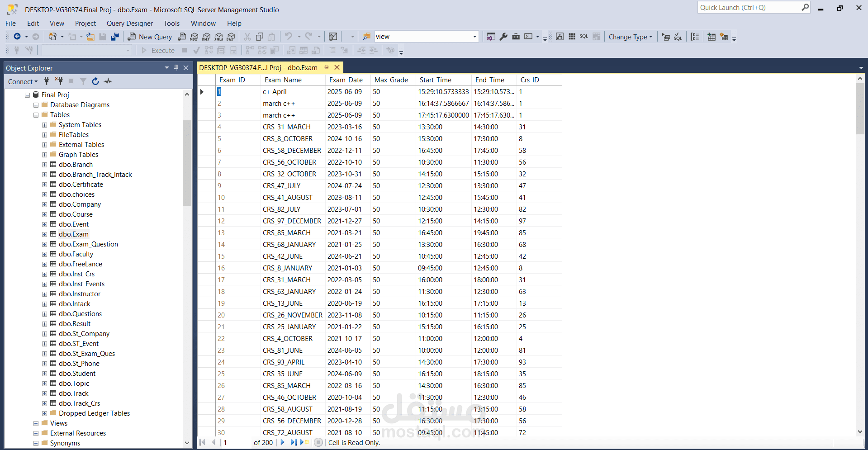Open the Help menu
The width and height of the screenshot is (868, 450).
(x=234, y=24)
